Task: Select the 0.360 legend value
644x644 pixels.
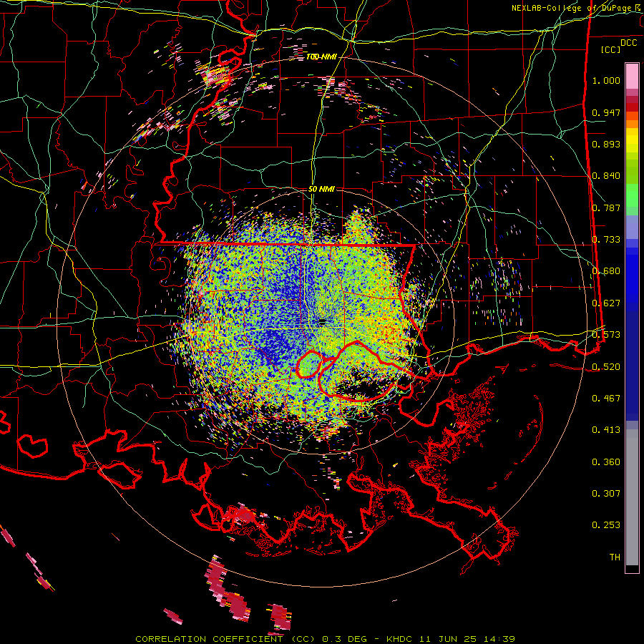Action: click(606, 462)
